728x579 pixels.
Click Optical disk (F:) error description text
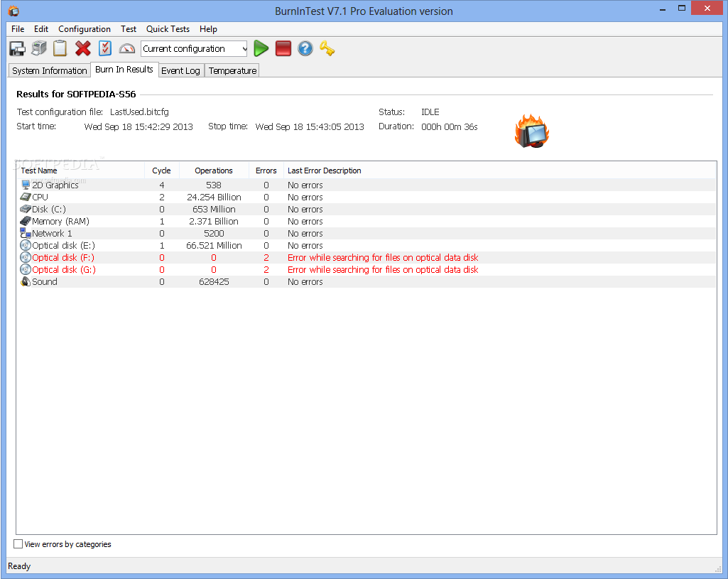point(383,257)
